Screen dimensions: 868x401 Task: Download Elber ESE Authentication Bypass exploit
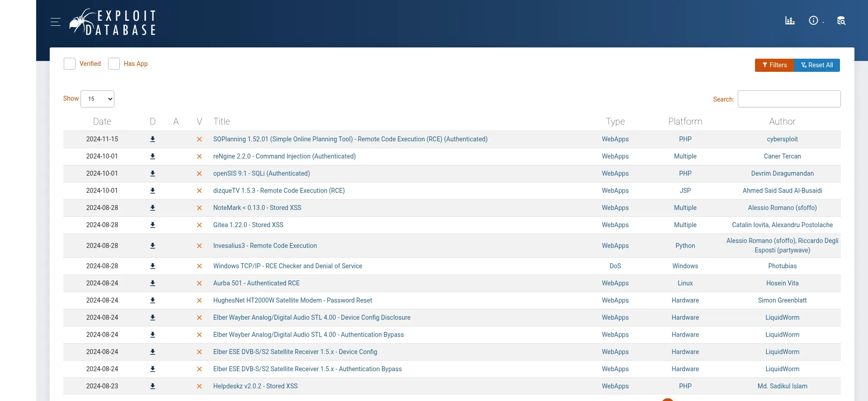click(153, 369)
